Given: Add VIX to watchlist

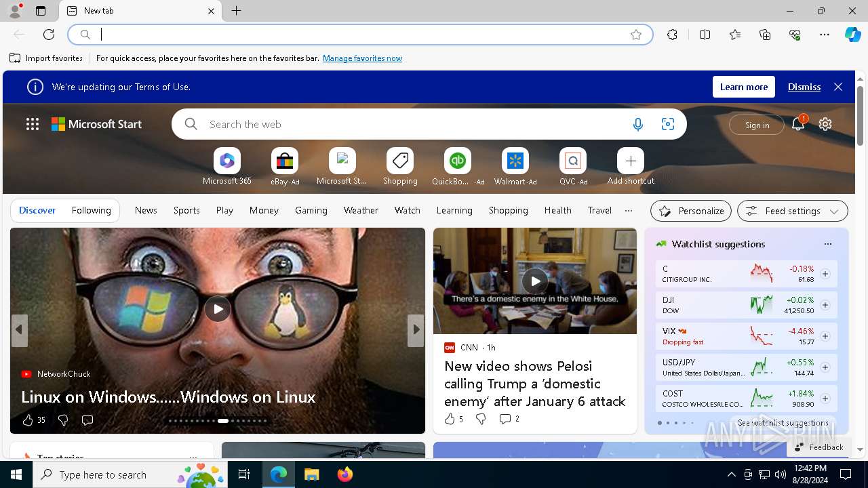Looking at the screenshot, I should tap(825, 336).
